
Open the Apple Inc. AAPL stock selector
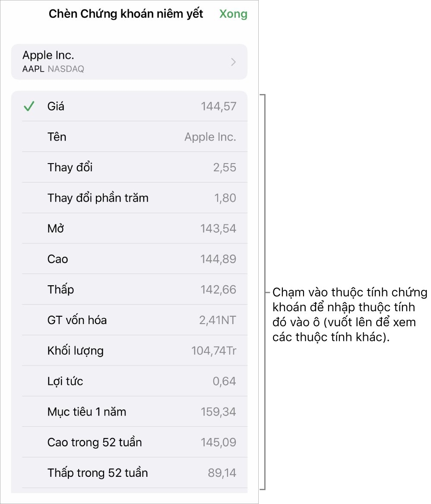[129, 62]
